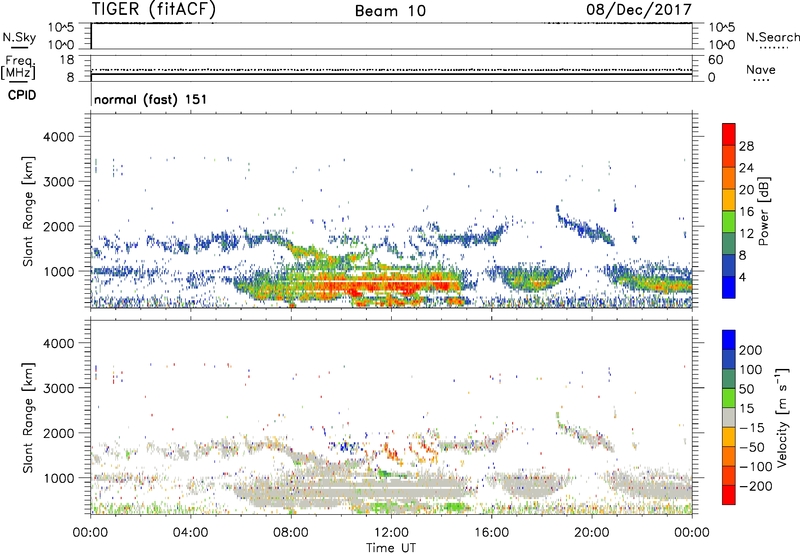
Task: Select the 'Freq. [MHz]' axis label
Action: coord(19,67)
